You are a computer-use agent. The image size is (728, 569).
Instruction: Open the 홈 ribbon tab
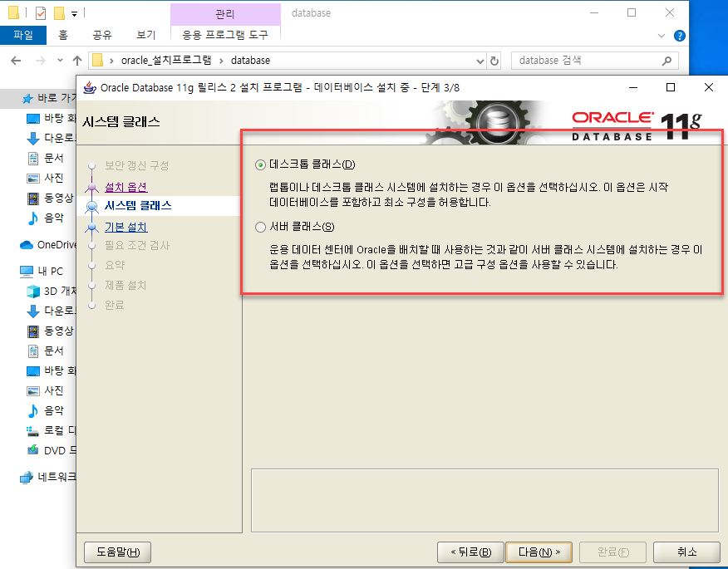(63, 35)
